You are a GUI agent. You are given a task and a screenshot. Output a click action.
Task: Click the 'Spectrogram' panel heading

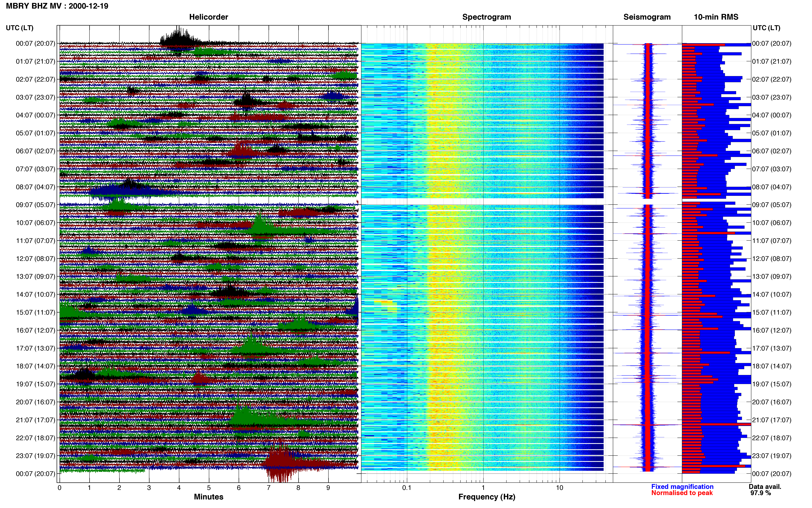pos(487,17)
